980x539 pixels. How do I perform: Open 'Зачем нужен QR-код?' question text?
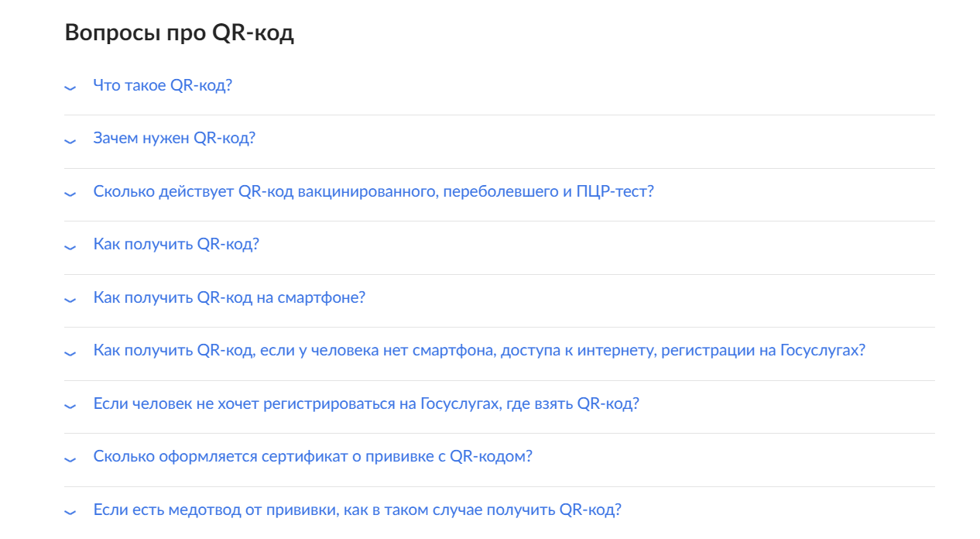click(x=174, y=139)
